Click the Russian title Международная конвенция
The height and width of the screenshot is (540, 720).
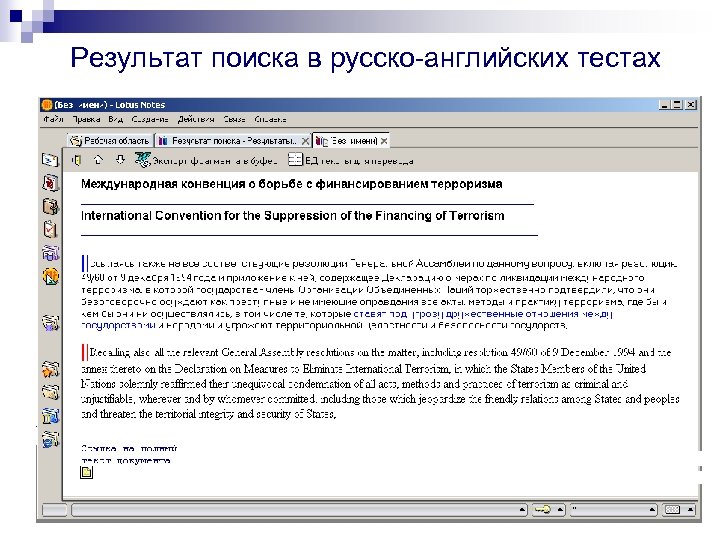tap(292, 184)
